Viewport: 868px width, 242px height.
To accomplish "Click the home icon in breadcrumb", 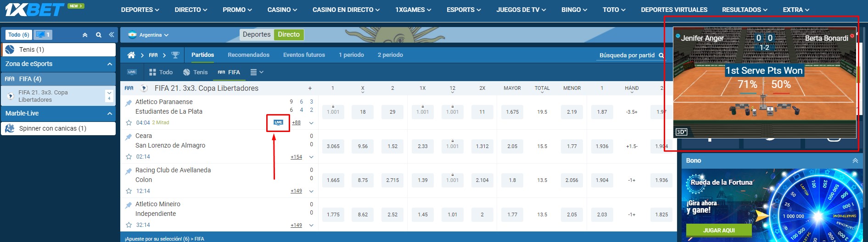I will 131,55.
